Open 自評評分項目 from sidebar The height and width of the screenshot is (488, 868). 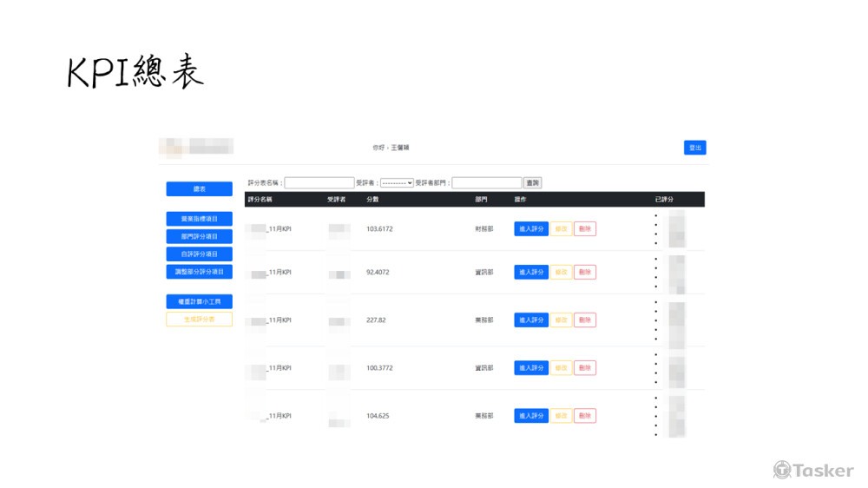tap(199, 254)
